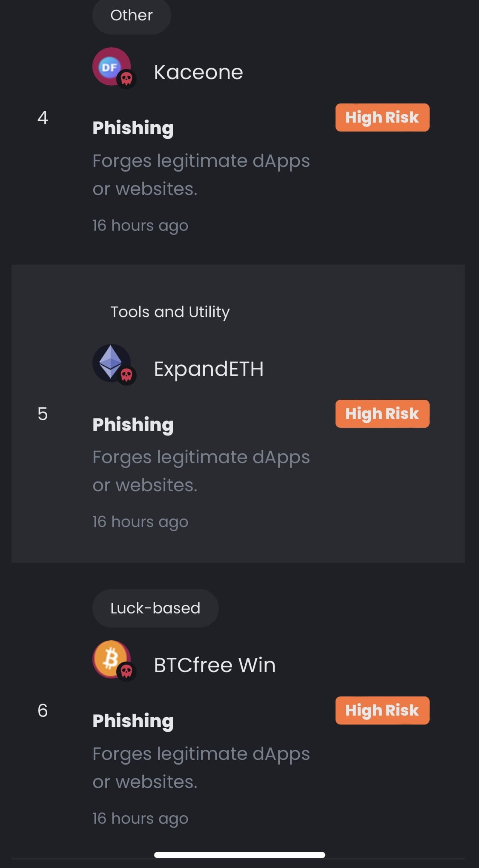Tap the home indicator bar at bottom
The width and height of the screenshot is (479, 868).
pos(239,854)
